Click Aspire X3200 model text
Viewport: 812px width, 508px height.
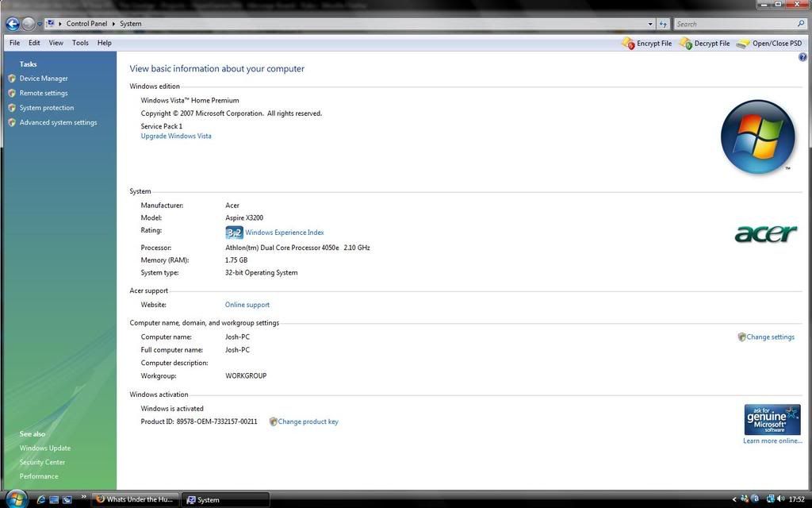tap(244, 217)
